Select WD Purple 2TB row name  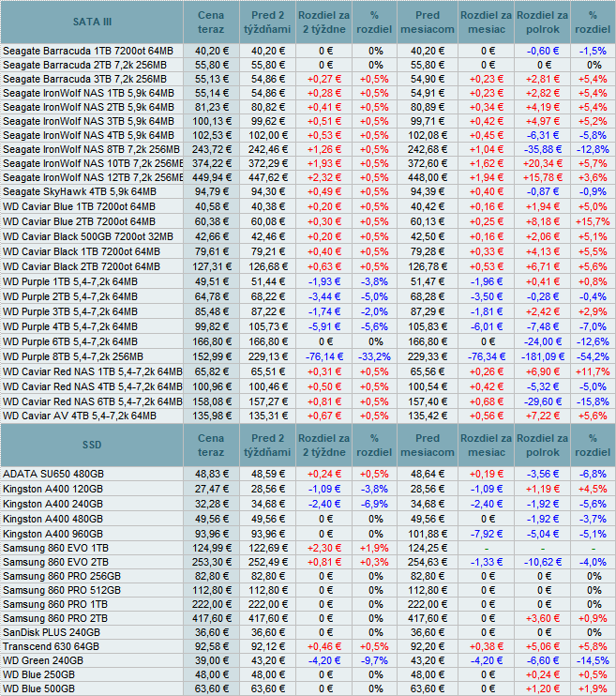(x=70, y=297)
